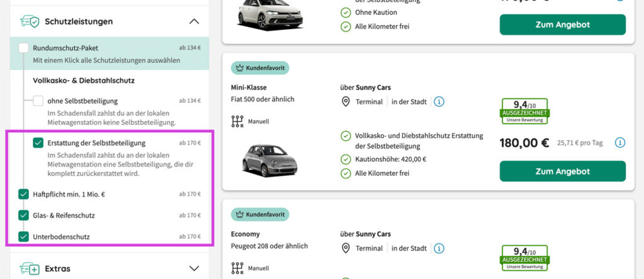Click the Vollkasko- und Diebstahlschutz checkmark icon
This screenshot has width=644, height=279.
pyautogui.click(x=346, y=136)
